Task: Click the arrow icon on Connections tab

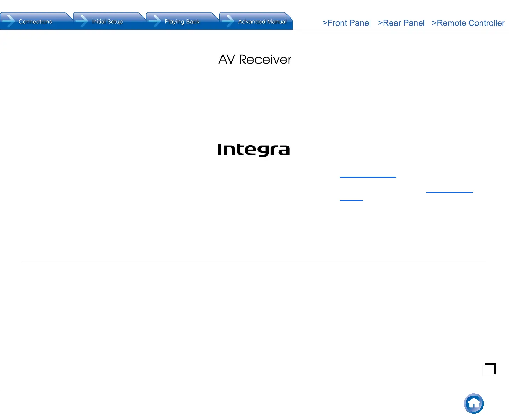Action: point(9,21)
